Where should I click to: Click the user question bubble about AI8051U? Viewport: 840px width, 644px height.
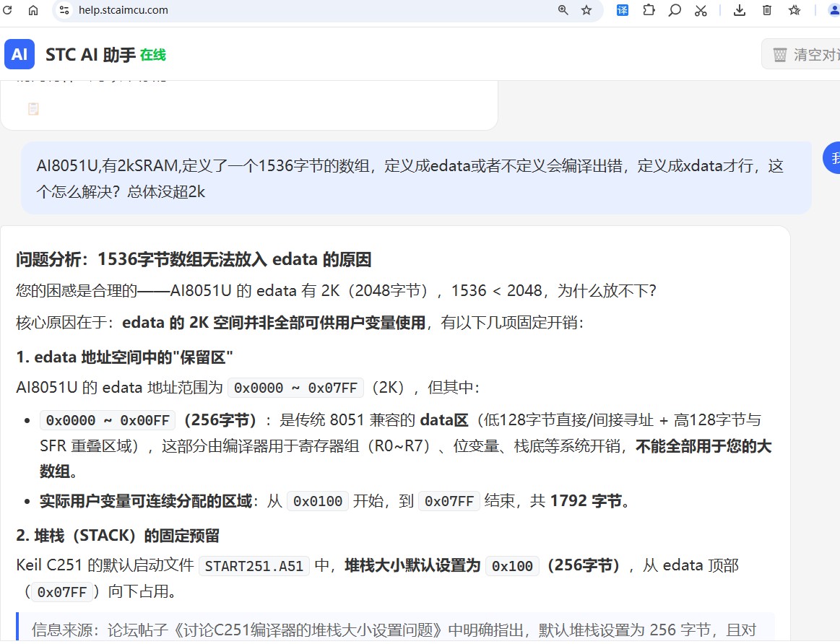tap(416, 178)
